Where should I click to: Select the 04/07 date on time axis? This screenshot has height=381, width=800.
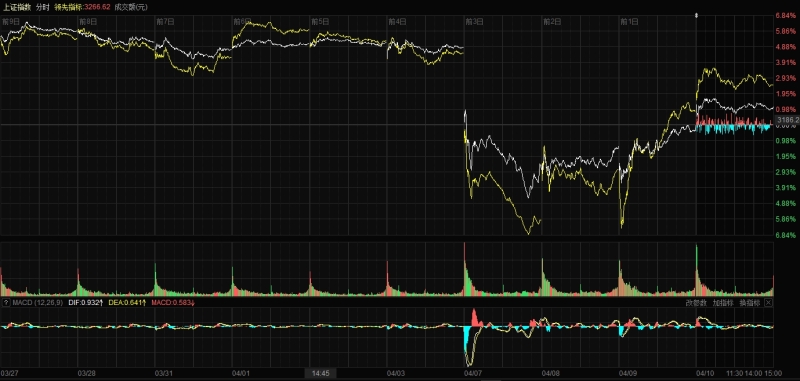474,373
